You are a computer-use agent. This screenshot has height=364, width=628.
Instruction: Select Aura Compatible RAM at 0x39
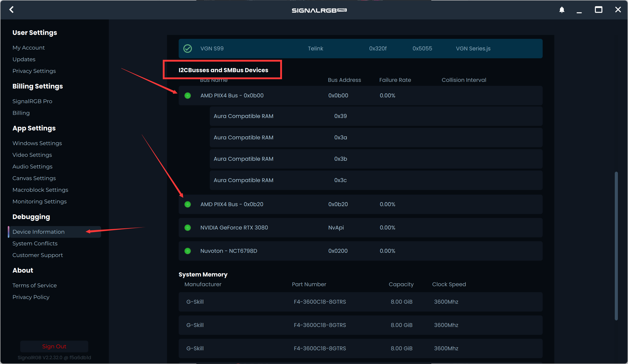click(x=376, y=116)
